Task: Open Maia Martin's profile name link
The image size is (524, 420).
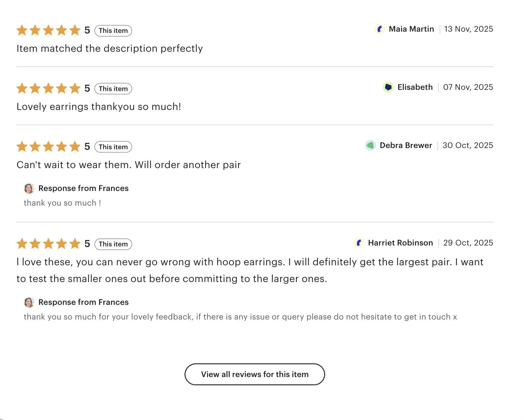Action: point(411,29)
